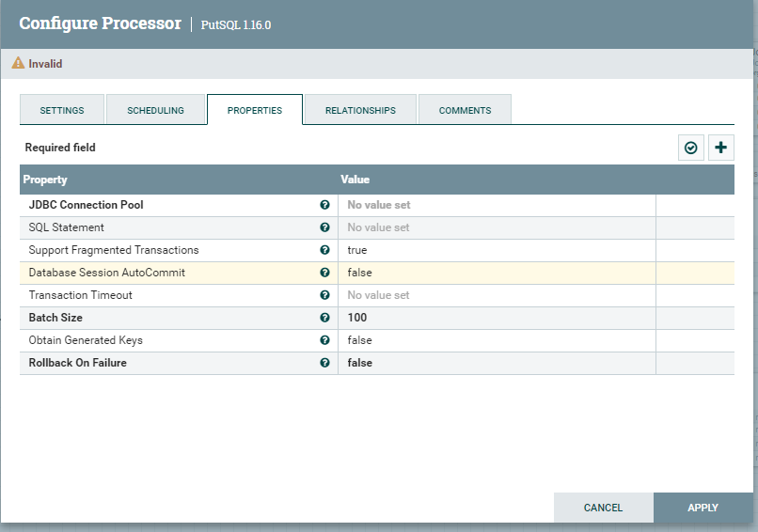Click help icon for Support Fragmented Transactions

point(324,250)
